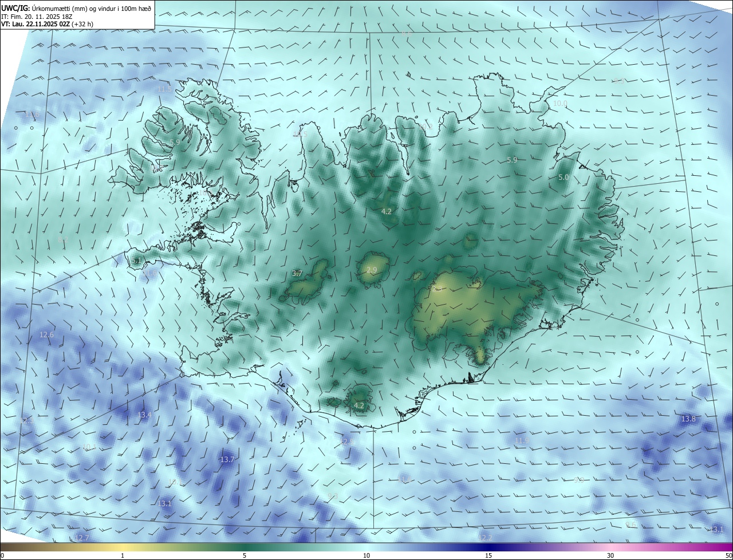This screenshot has width=733, height=560.
Task: Click the legend tick label 15
Action: click(x=488, y=555)
